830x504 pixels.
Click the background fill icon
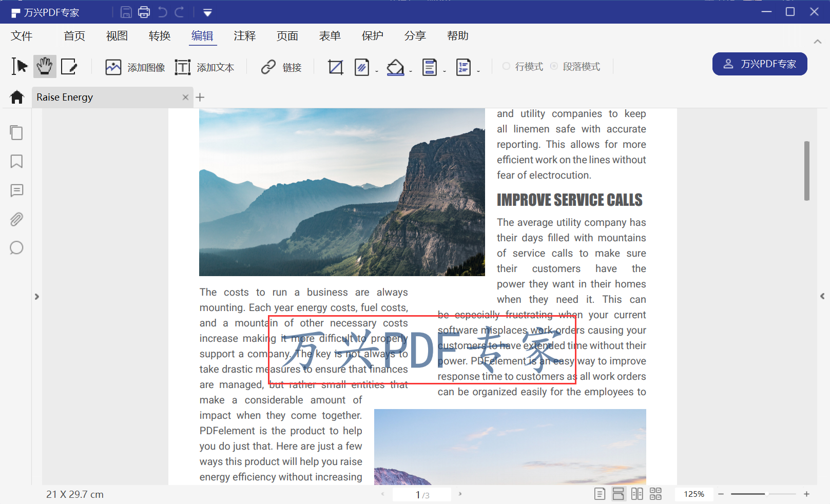click(395, 67)
